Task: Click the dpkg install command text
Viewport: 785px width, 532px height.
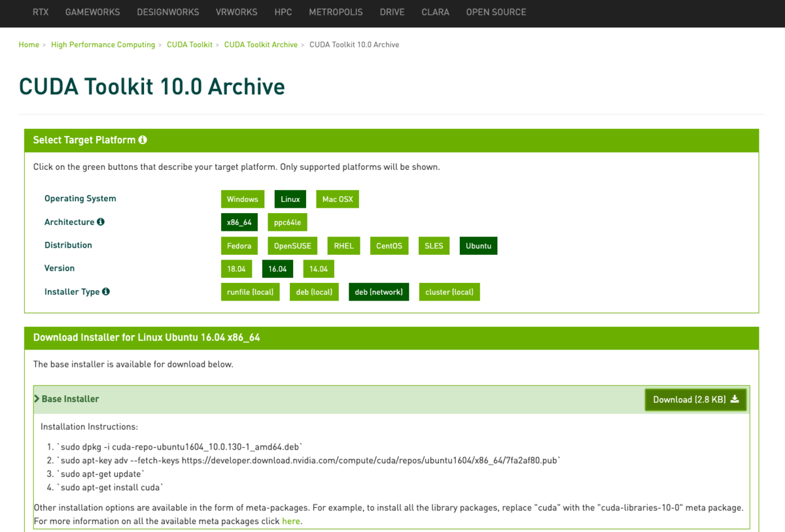Action: point(181,447)
